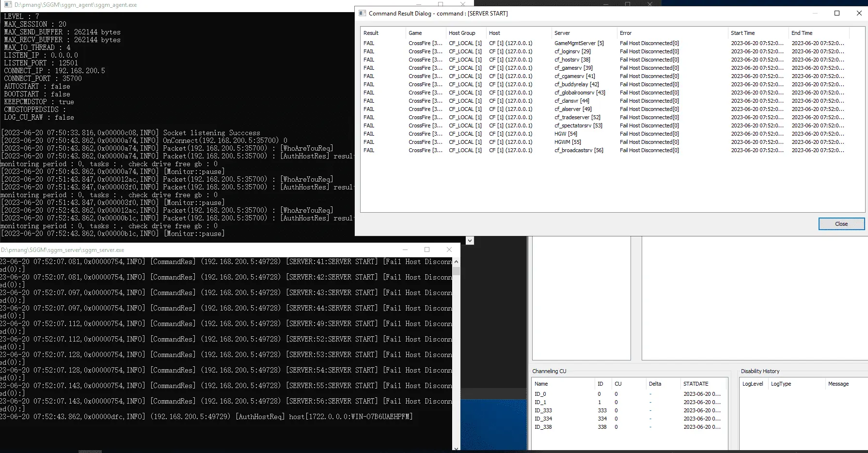The image size is (868, 453).
Task: Select the cf_tradeserver [52] row
Action: tap(604, 117)
